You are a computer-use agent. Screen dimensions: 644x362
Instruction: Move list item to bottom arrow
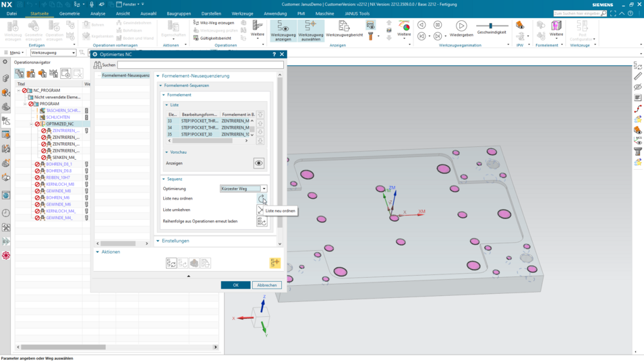tap(260, 141)
